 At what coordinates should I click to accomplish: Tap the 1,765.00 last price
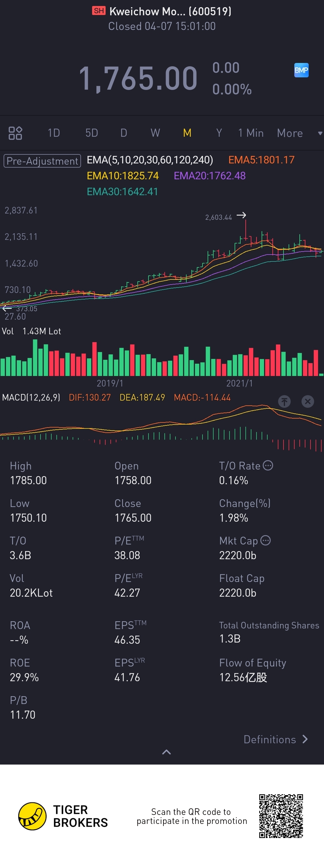point(138,78)
